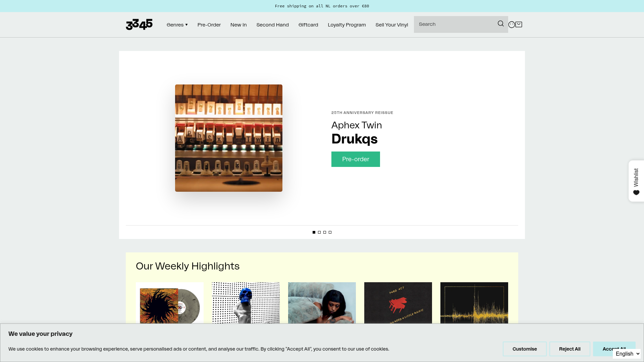Image resolution: width=644 pixels, height=362 pixels.
Task: Open the blue skull album highlight
Action: coord(246,303)
